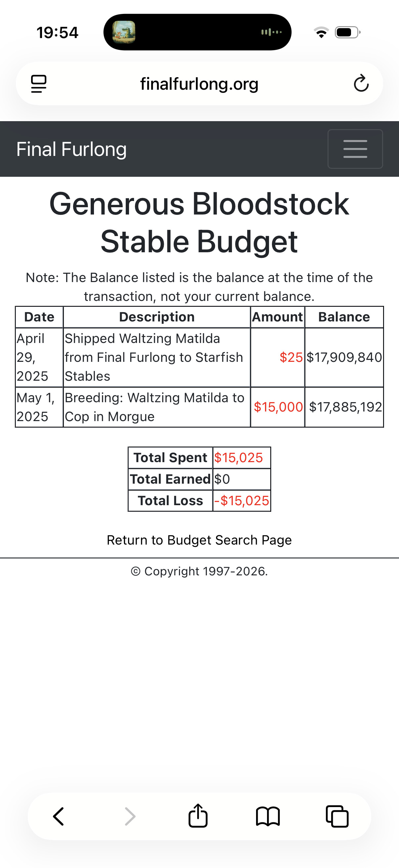399x868 pixels.
Task: Go back using the back arrow
Action: [x=59, y=817]
